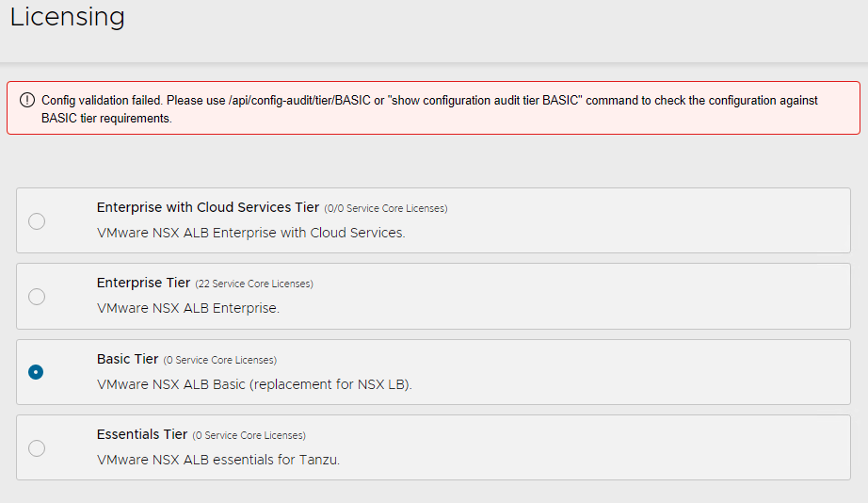Select the Enterprise Tier radio button
This screenshot has width=868, height=503.
37,297
